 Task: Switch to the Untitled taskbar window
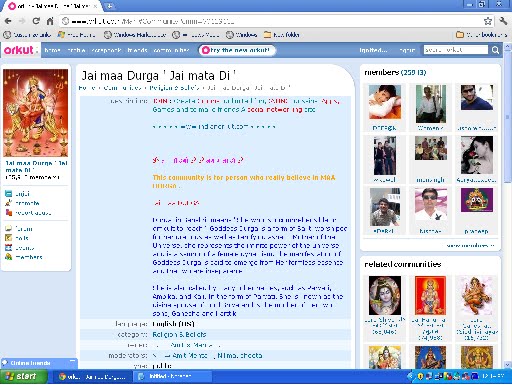pos(172,377)
